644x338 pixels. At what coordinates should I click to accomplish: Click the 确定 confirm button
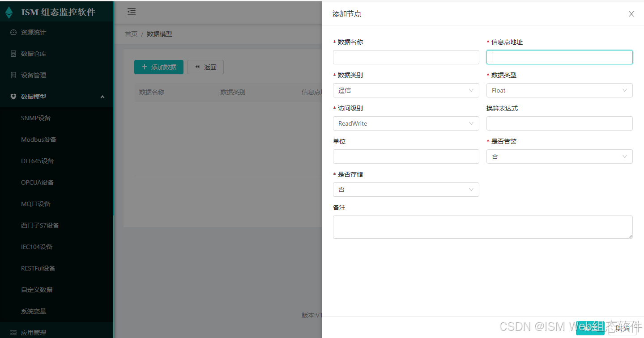click(590, 328)
